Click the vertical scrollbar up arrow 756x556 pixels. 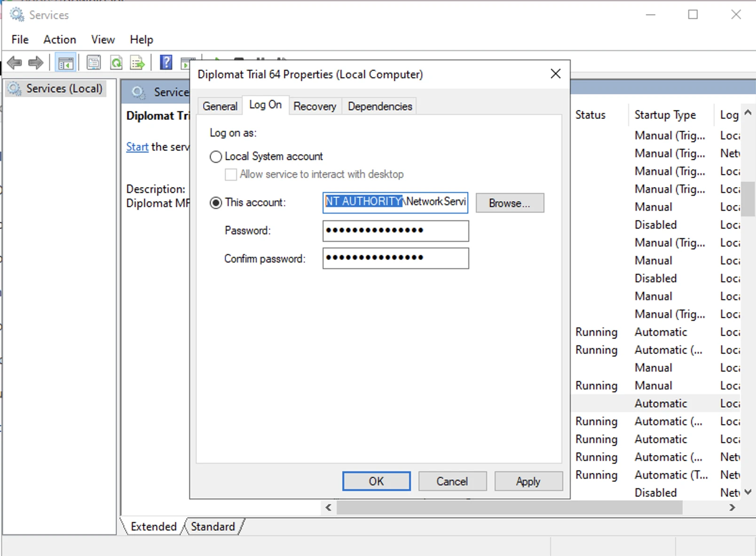click(x=748, y=112)
